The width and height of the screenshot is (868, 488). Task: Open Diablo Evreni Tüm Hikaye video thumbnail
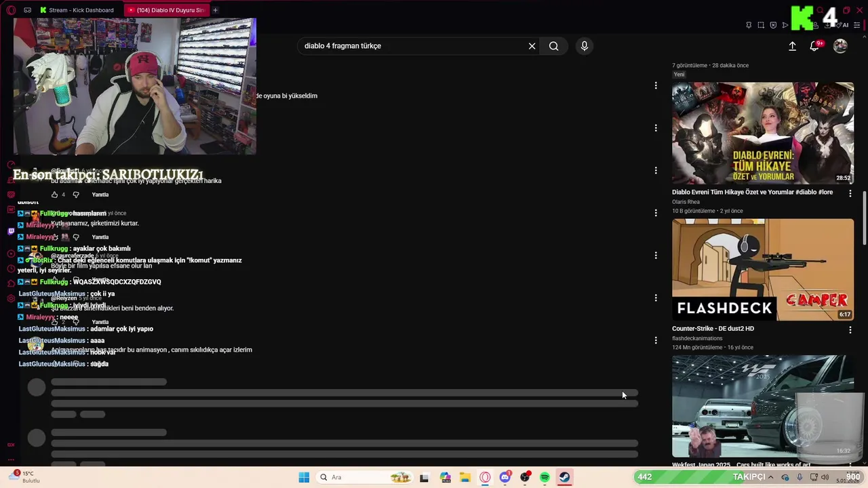tap(763, 134)
